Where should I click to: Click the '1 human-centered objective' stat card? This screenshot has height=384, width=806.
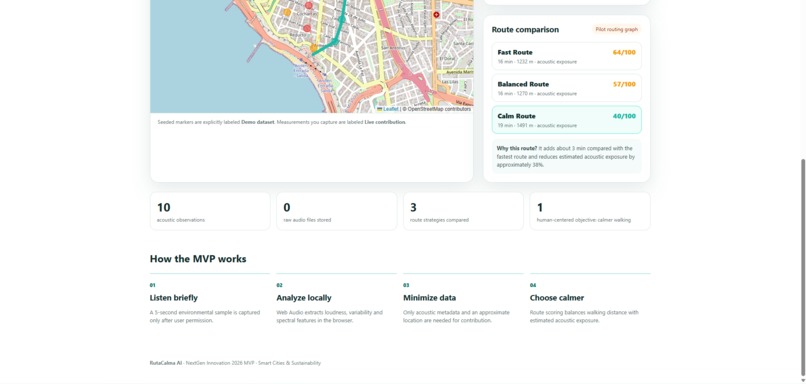(590, 211)
